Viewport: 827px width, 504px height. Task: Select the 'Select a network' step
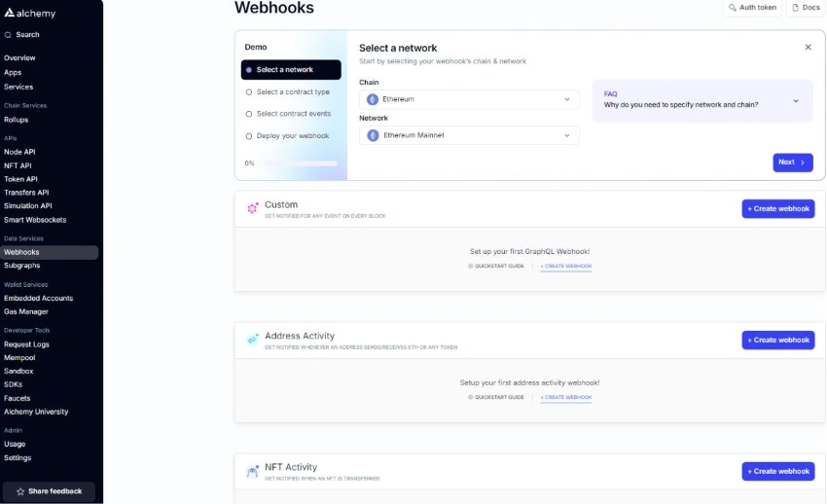coord(291,70)
